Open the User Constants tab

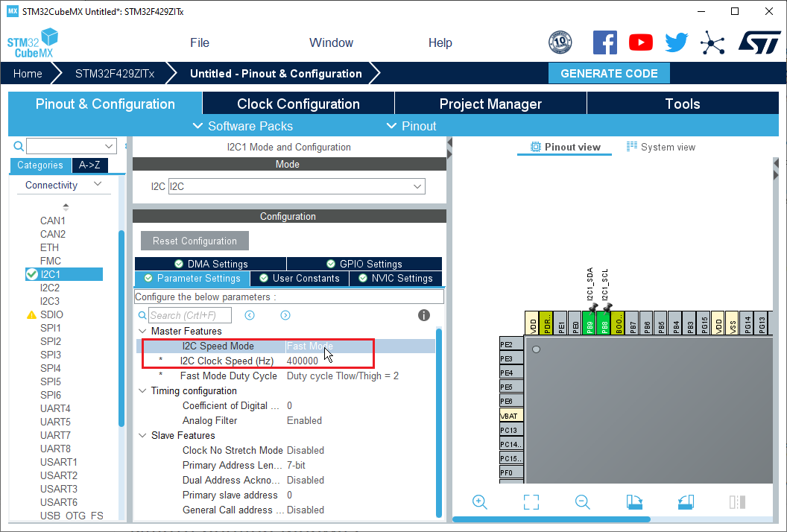pyautogui.click(x=299, y=278)
